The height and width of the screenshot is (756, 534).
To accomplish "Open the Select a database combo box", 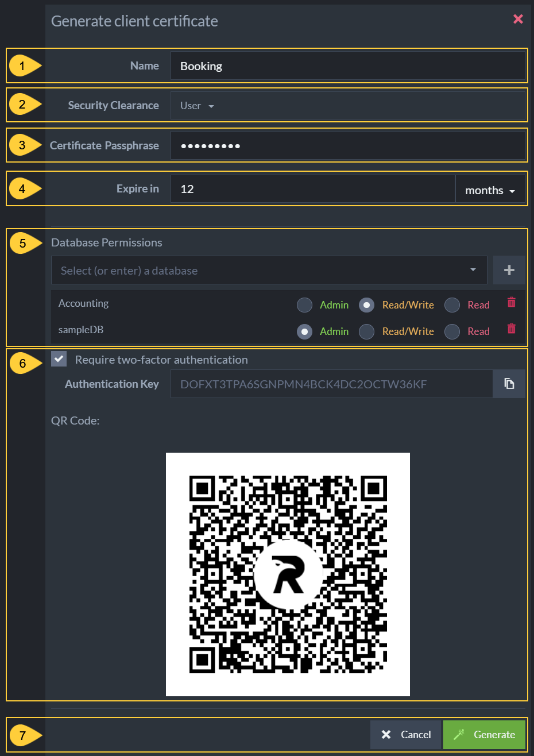I will click(269, 270).
